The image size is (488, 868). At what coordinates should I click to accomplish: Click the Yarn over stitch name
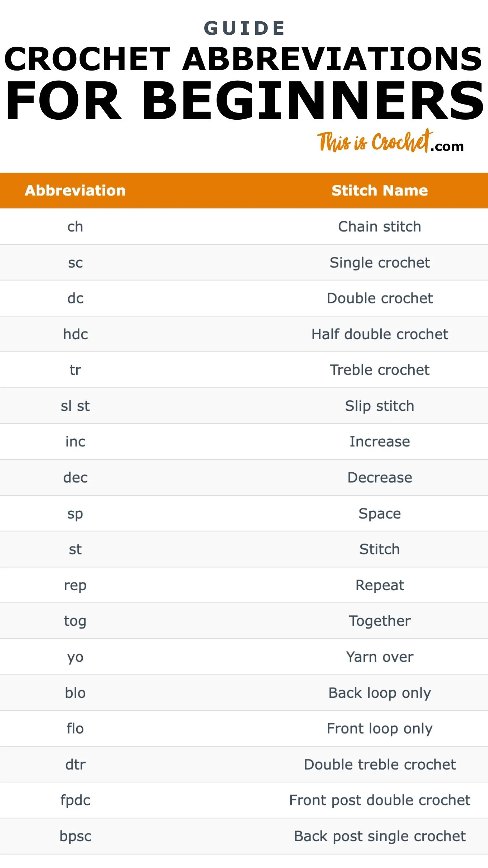coord(380,657)
